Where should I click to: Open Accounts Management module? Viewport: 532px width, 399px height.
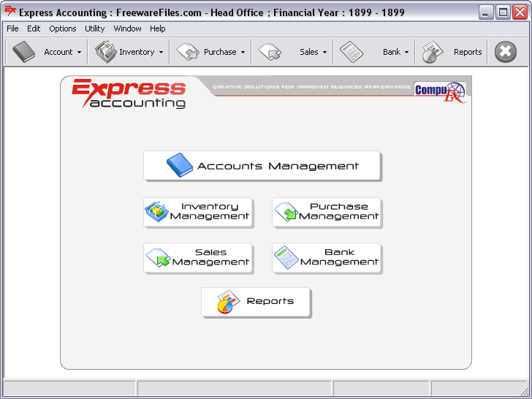pos(262,166)
